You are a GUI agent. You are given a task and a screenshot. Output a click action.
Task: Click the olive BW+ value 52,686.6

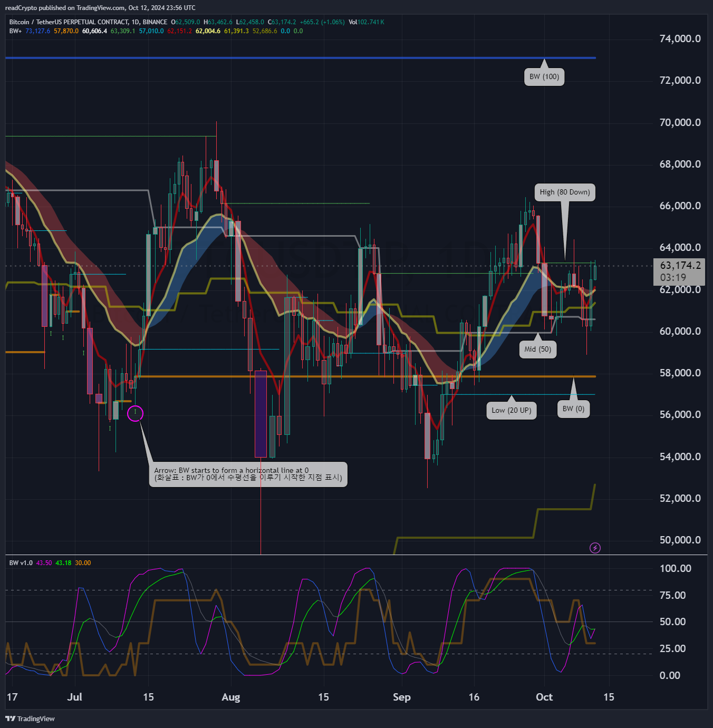tap(265, 31)
